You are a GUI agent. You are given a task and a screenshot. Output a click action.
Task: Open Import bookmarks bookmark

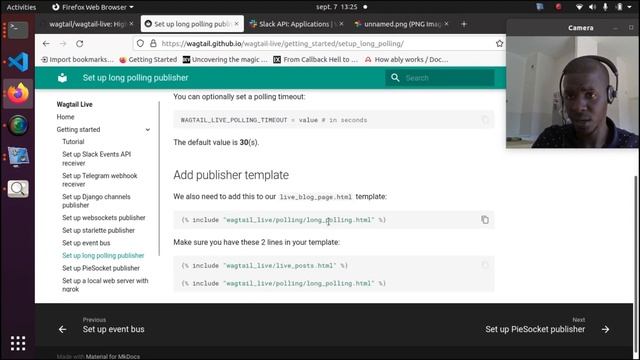[77, 60]
